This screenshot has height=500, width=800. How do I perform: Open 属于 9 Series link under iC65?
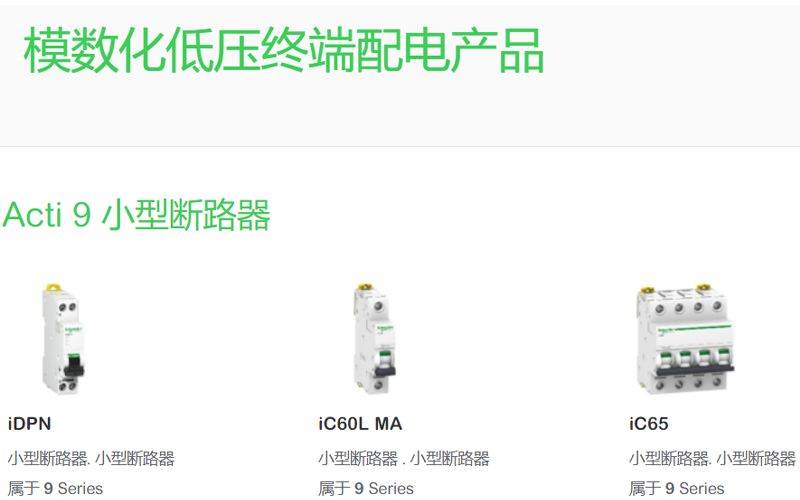(x=677, y=488)
